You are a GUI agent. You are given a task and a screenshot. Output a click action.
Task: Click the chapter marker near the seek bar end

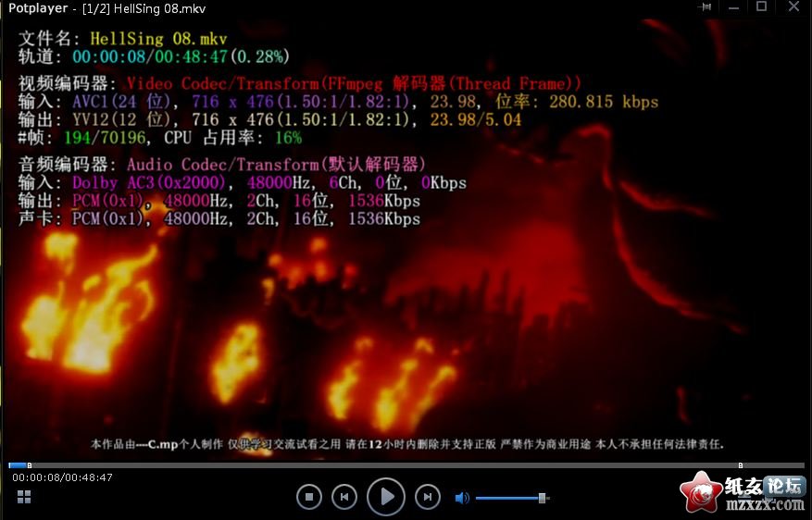pos(741,465)
